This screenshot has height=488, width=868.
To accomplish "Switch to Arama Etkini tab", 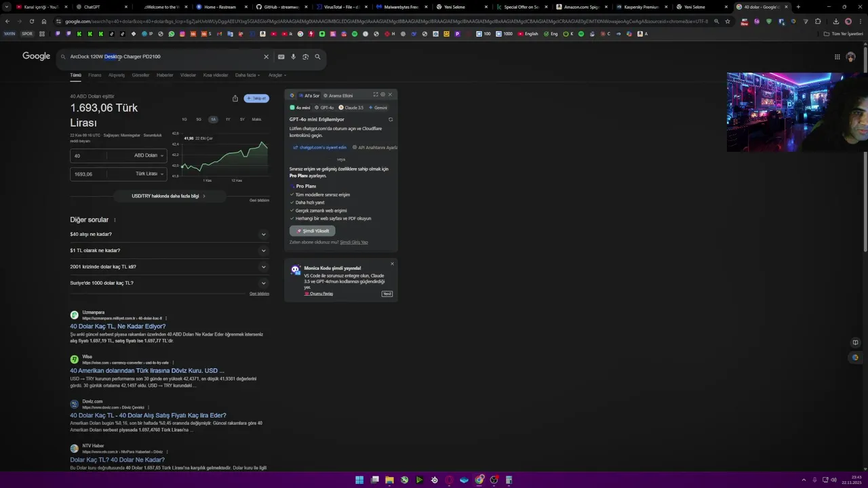I will (338, 96).
